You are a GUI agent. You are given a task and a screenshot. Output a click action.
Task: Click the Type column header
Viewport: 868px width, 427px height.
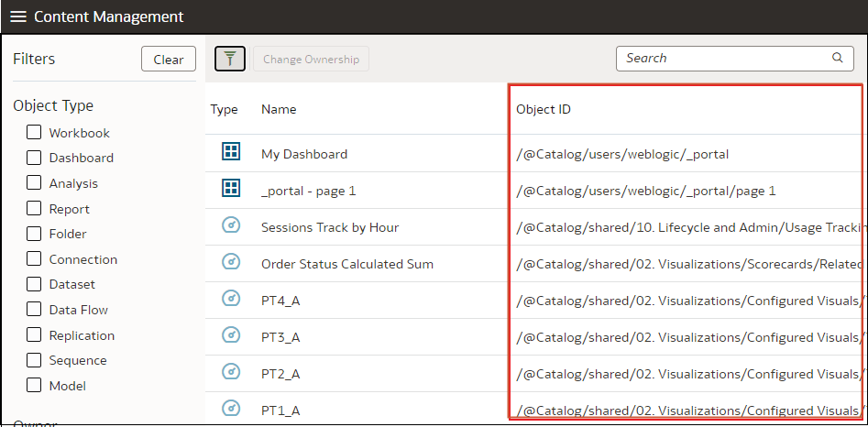tap(225, 110)
